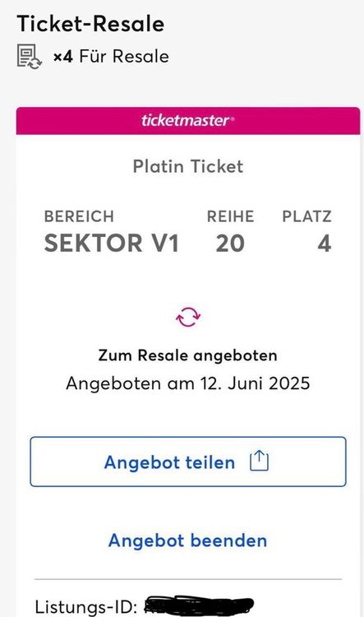Tap the ×4 Für Resale label

click(111, 57)
